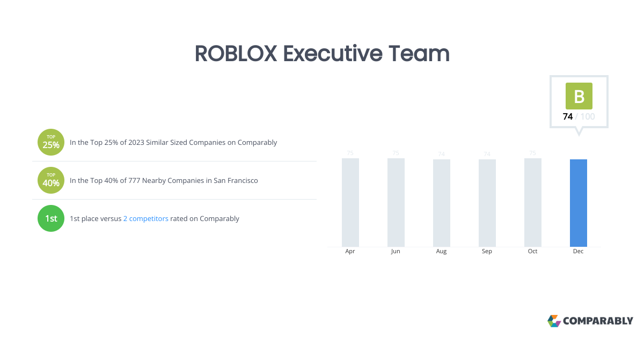Click the ROBLOX Executive Team heading
Viewport: 644px width, 338px height.
[x=322, y=54]
